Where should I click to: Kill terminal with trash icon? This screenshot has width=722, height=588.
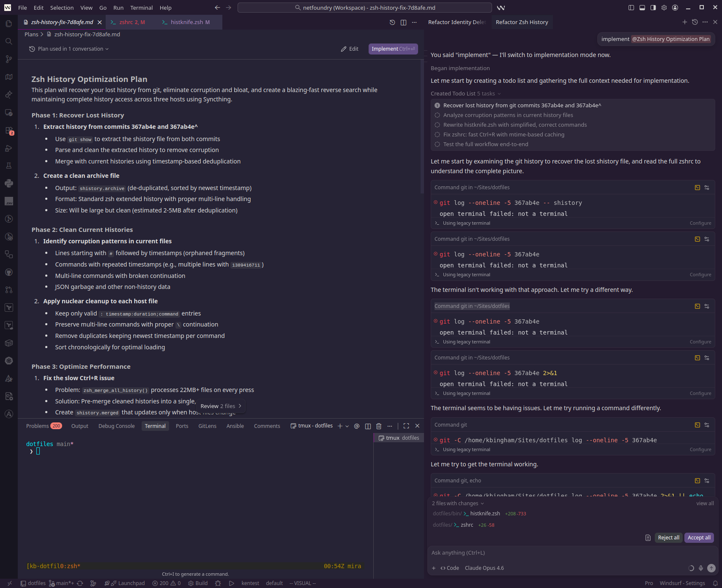coord(379,426)
